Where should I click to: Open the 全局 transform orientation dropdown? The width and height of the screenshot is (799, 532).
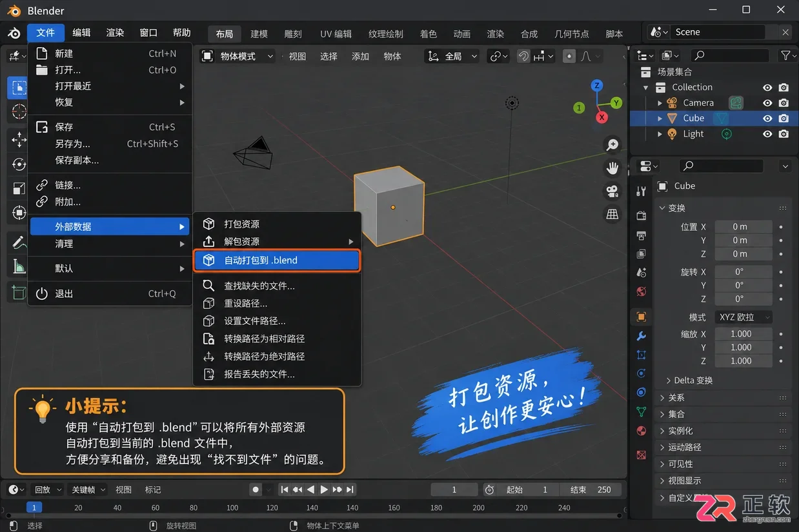(x=452, y=56)
